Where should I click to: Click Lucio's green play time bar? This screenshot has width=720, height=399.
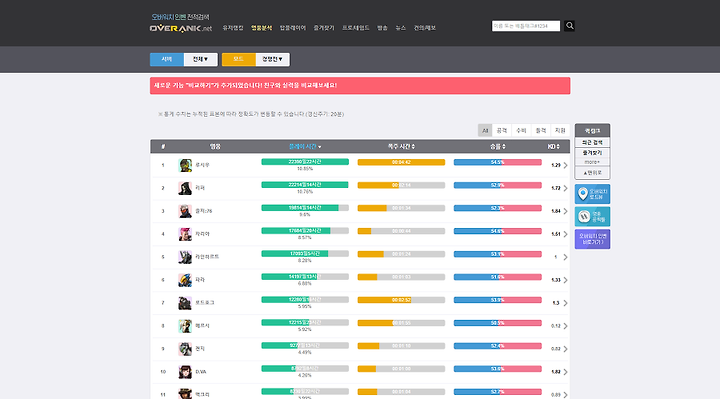(305, 162)
